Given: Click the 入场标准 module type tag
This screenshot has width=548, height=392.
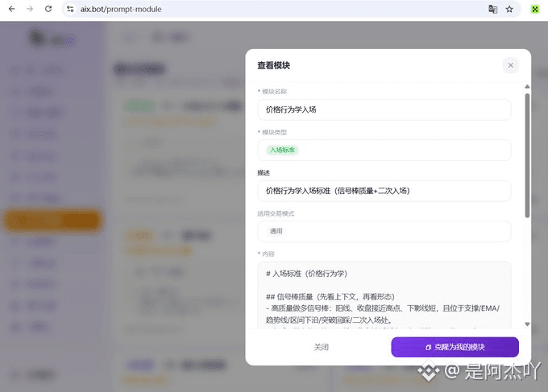Looking at the screenshot, I should (x=282, y=150).
